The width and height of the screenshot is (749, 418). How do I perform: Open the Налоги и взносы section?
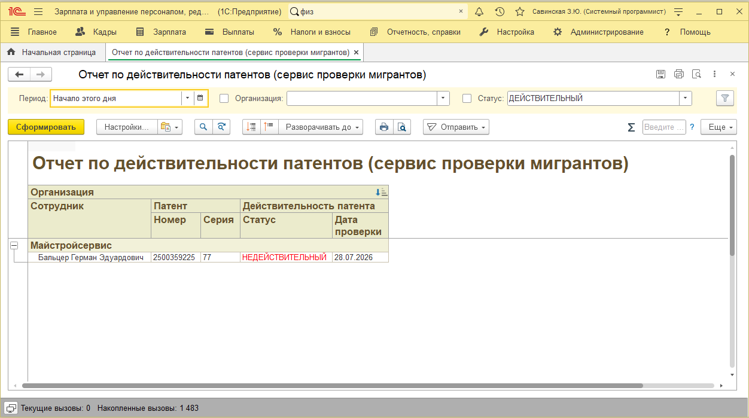point(311,32)
